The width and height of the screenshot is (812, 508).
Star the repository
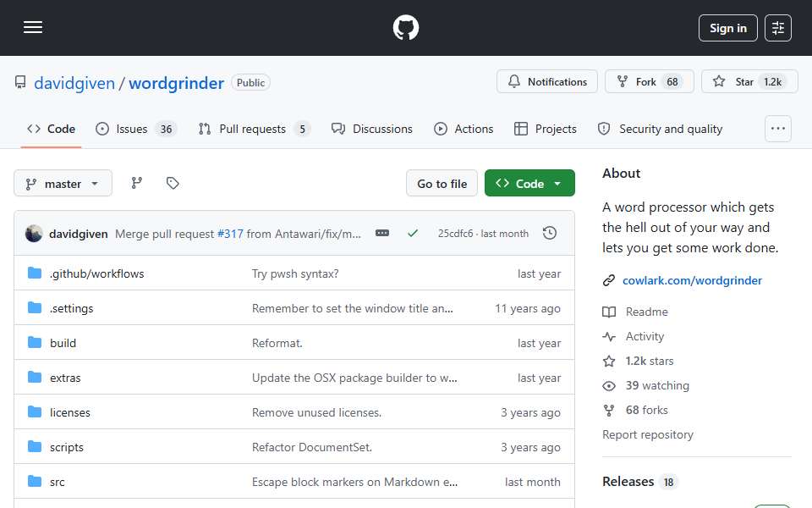coord(749,81)
